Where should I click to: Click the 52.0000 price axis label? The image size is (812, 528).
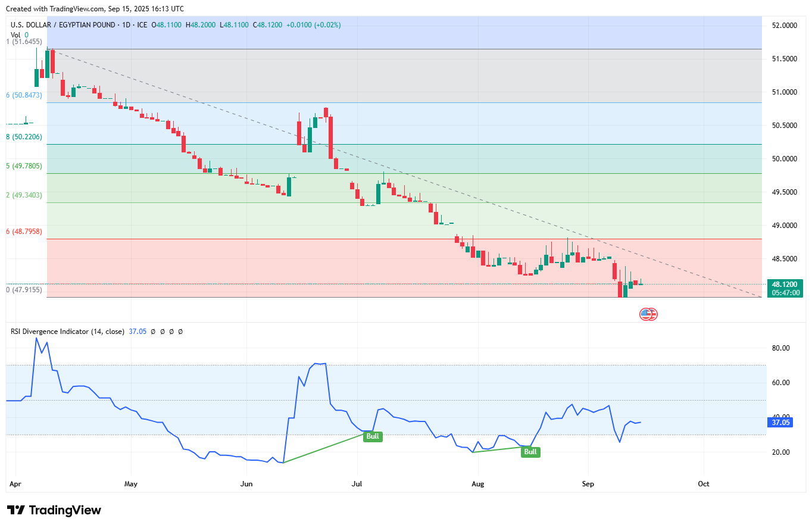point(783,26)
